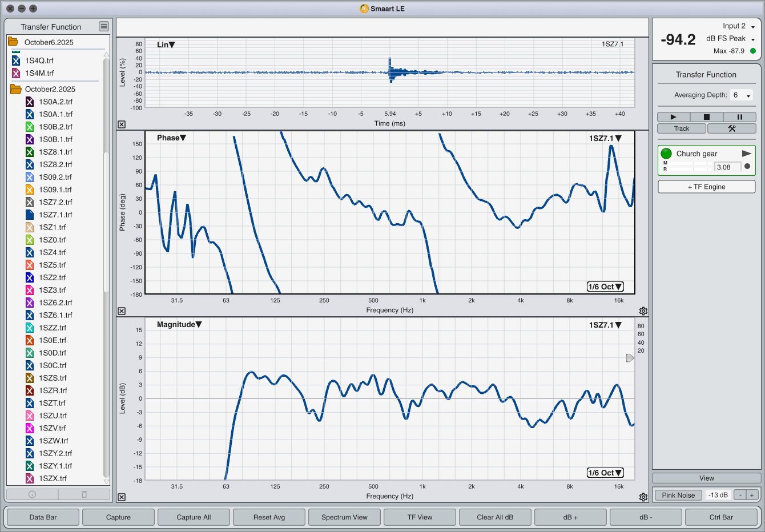Click the info icon below the file list

pos(32,494)
